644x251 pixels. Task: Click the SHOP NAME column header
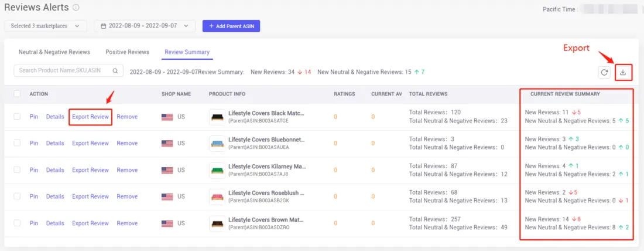(176, 94)
